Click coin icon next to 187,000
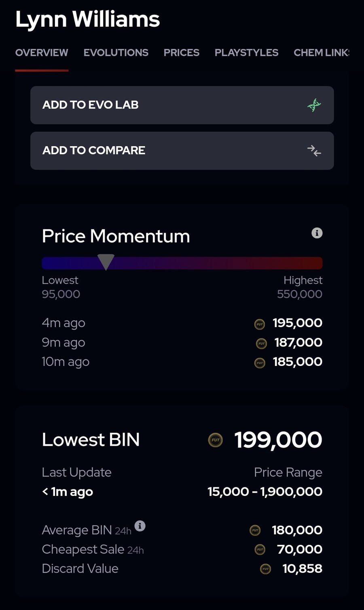The height and width of the screenshot is (610, 364). point(262,343)
